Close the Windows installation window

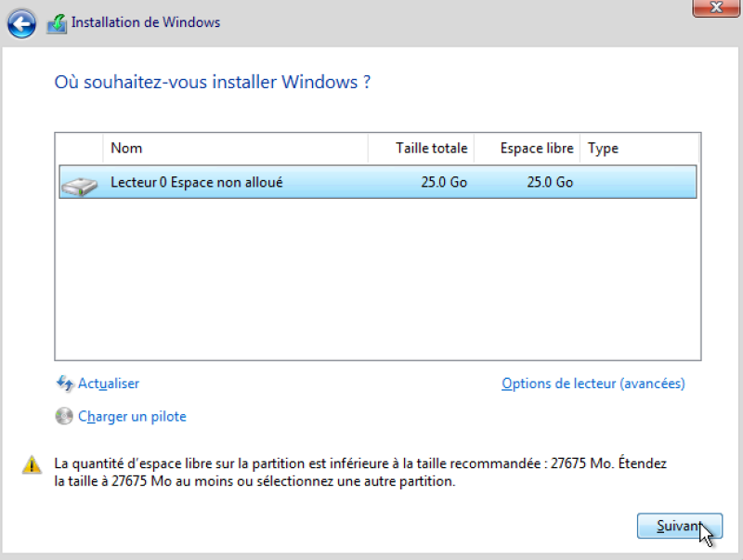(x=715, y=8)
